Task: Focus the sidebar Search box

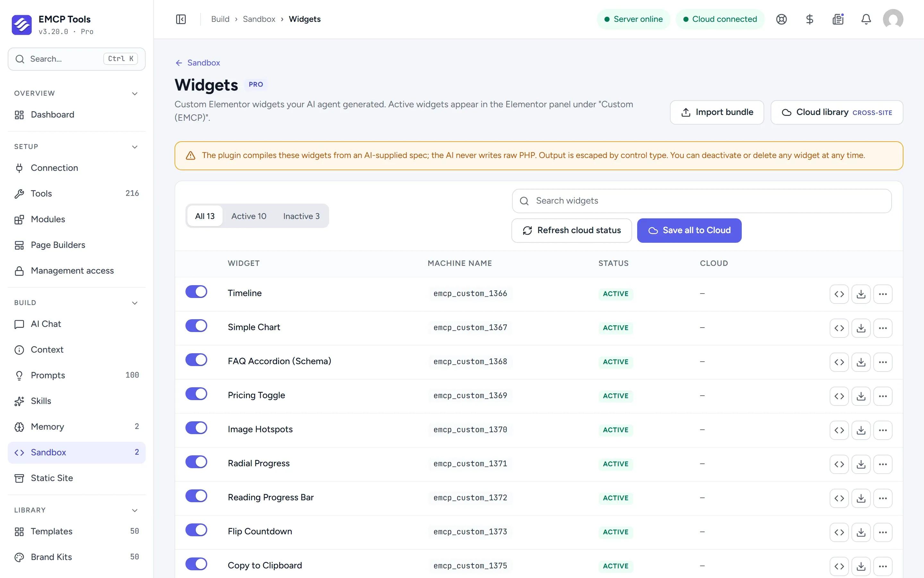Action: 76,59
